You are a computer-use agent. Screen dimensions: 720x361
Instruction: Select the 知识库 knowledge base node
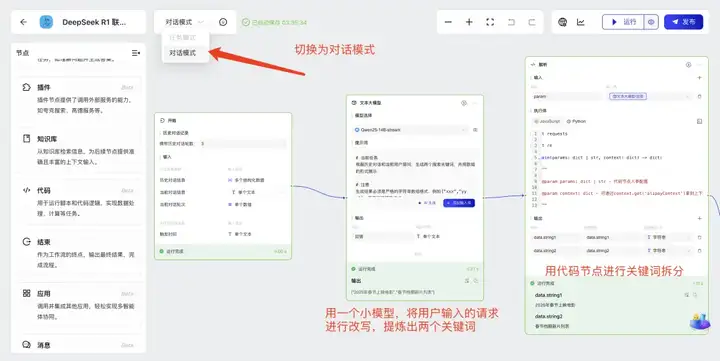[79, 150]
